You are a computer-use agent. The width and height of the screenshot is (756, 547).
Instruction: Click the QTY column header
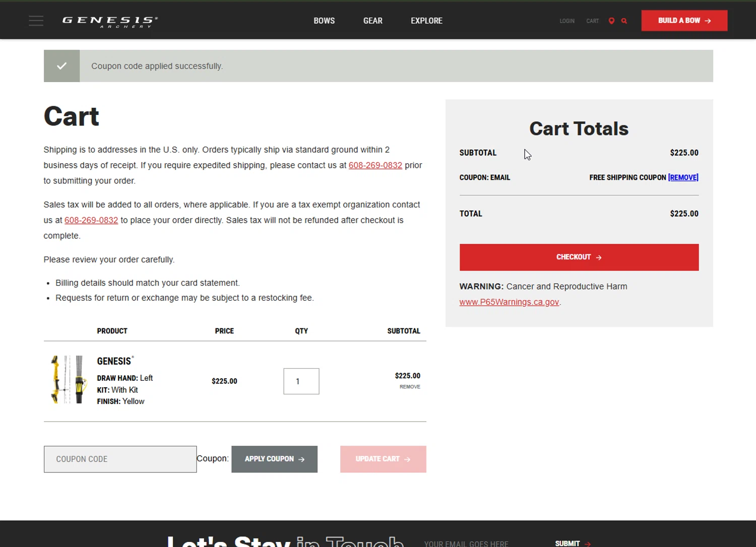point(301,331)
